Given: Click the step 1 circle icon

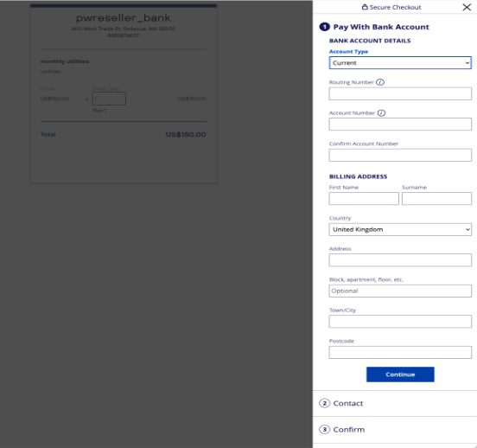Looking at the screenshot, I should (324, 27).
